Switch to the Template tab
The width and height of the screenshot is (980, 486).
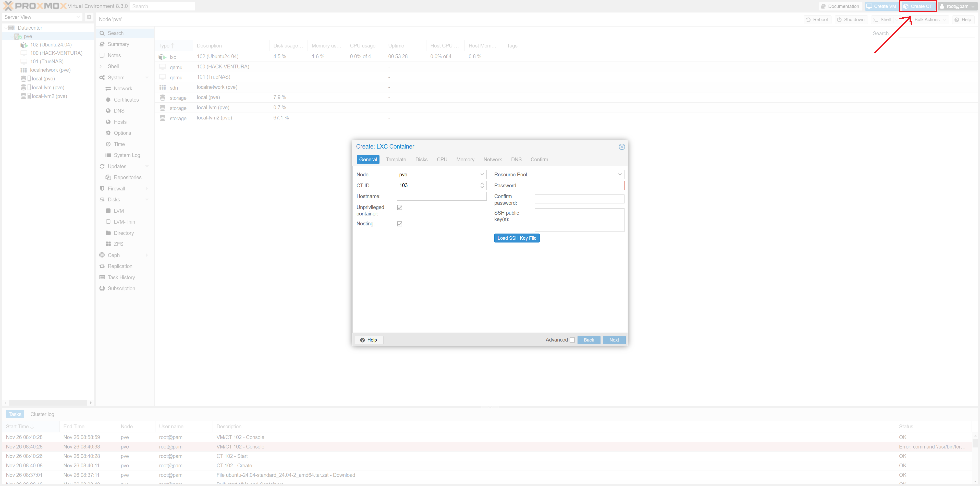coord(396,160)
